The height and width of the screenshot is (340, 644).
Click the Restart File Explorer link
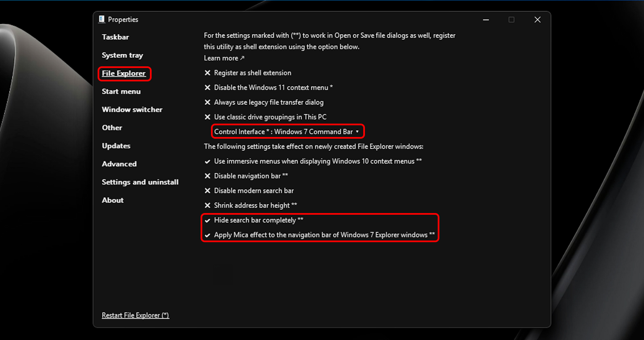(x=135, y=315)
